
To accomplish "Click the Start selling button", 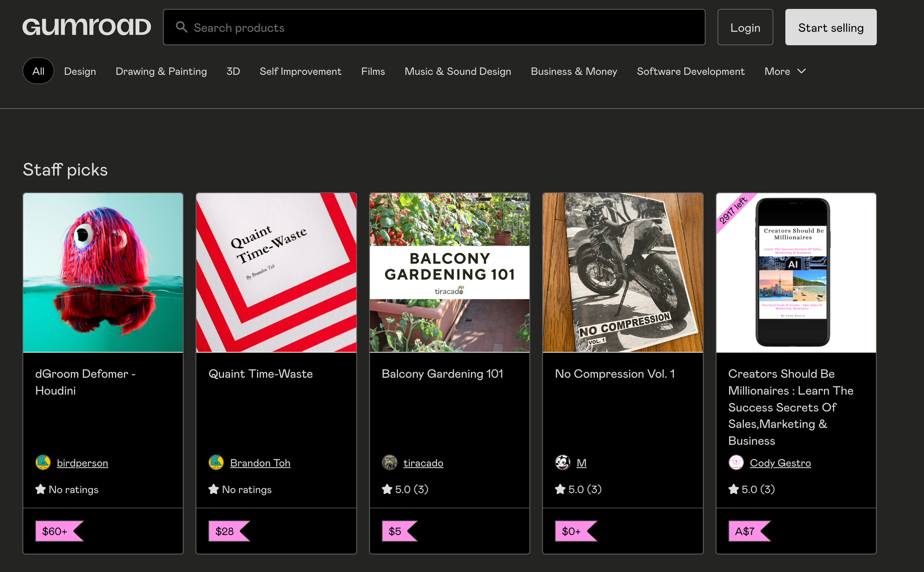I will click(830, 27).
